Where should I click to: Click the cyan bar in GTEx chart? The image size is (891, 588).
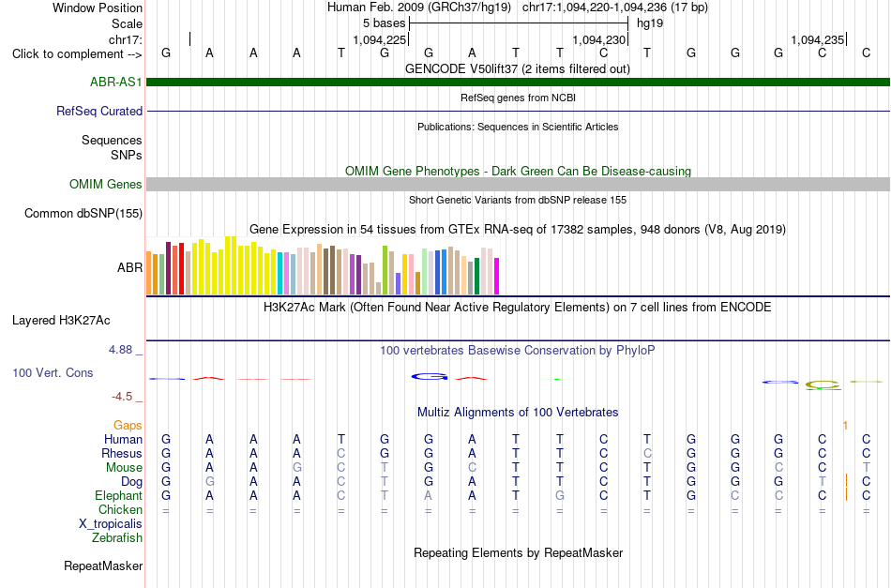(280, 273)
